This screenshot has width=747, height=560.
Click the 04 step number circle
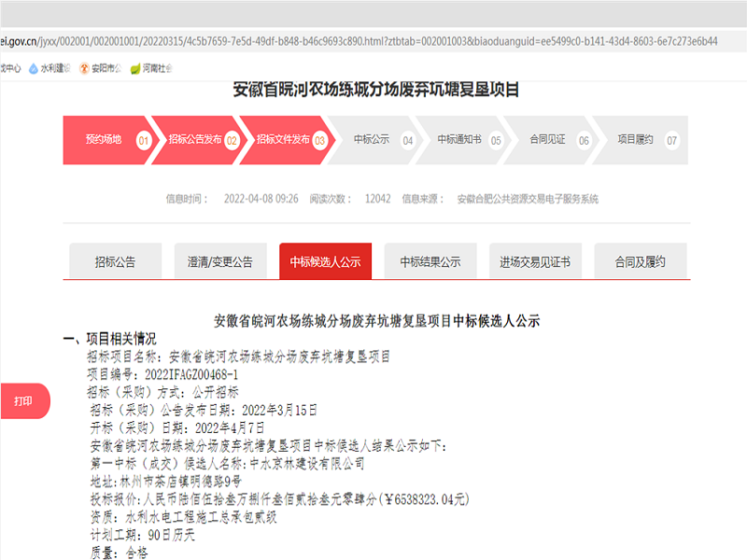coord(407,141)
